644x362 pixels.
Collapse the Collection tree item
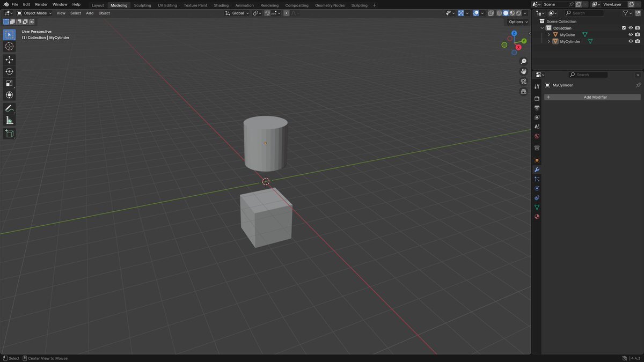tap(542, 28)
